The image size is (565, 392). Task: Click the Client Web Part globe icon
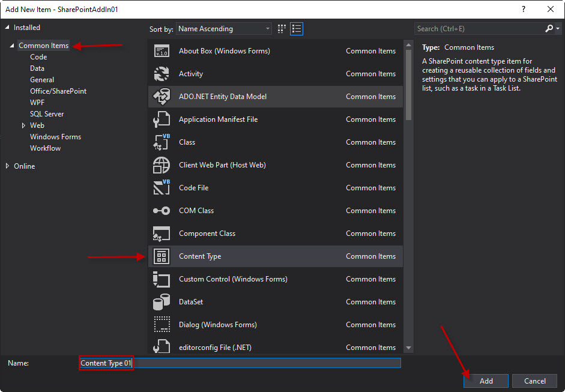(162, 165)
